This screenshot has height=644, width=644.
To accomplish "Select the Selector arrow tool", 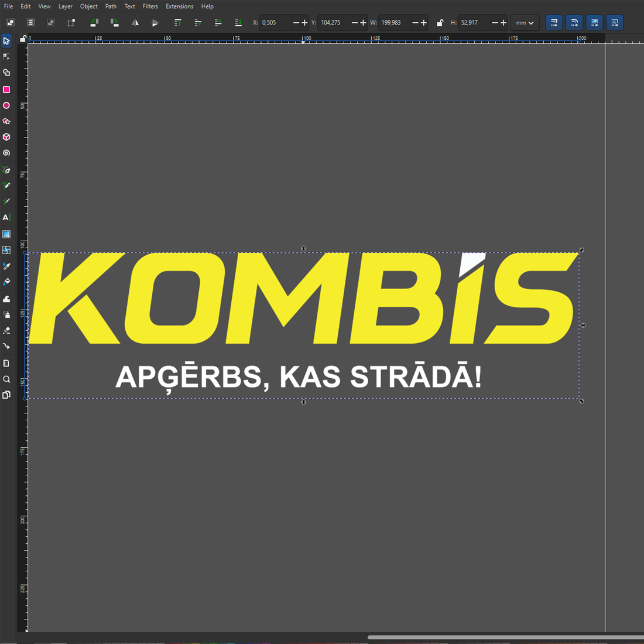I will coord(6,41).
